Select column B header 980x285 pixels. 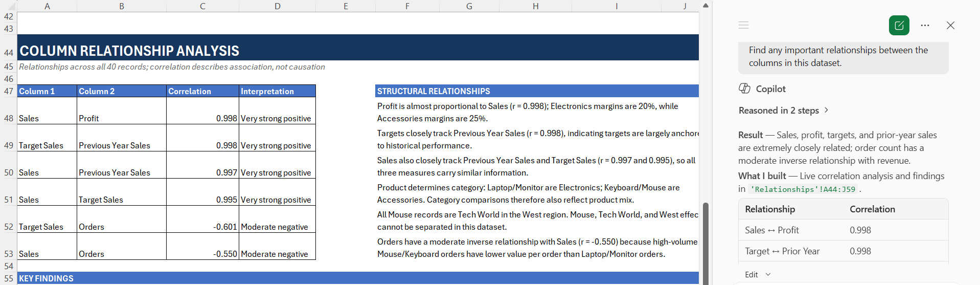tap(122, 6)
